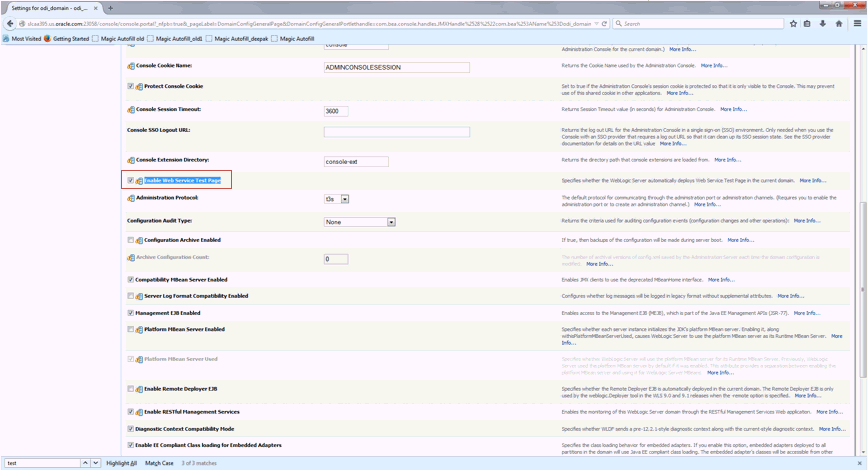Close the find bar
The image size is (868, 470).
pos(860,463)
